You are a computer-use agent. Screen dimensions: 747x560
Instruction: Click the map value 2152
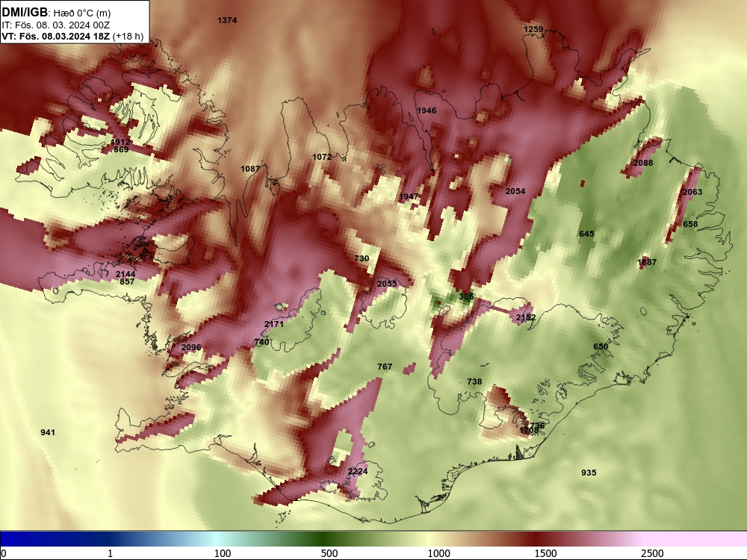[x=526, y=317]
